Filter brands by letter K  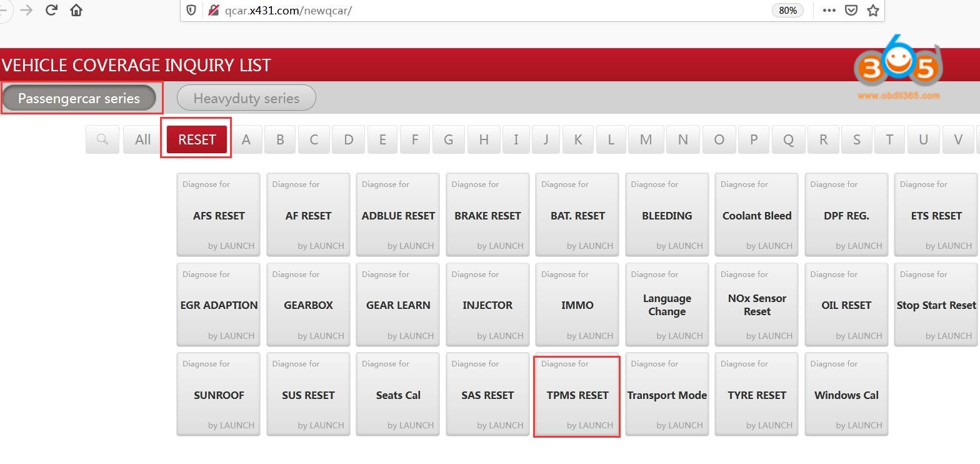[x=577, y=139]
